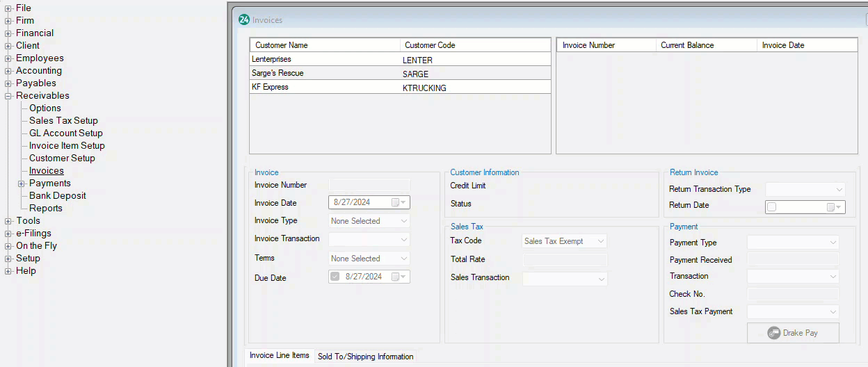Toggle the Due Date checkbox
Screen dimensions: 868x367
(x=335, y=277)
